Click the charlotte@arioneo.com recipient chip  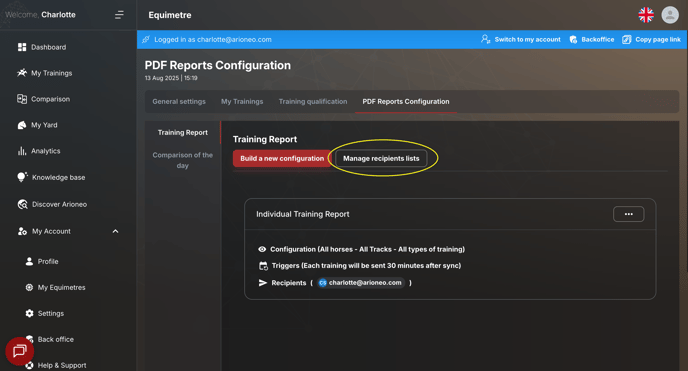[x=361, y=283]
